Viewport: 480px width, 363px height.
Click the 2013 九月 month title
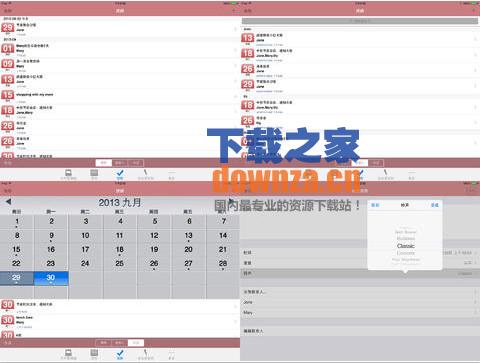[x=120, y=202]
